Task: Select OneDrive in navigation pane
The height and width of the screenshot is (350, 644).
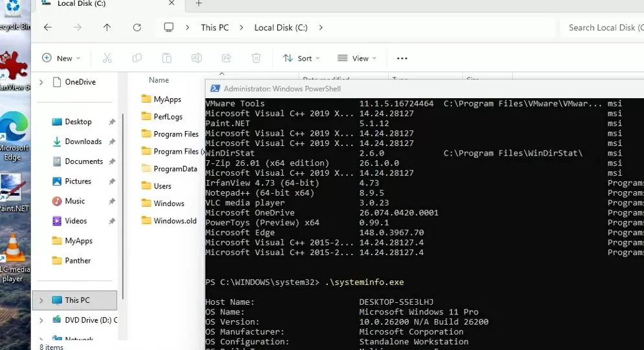Action: tap(80, 82)
